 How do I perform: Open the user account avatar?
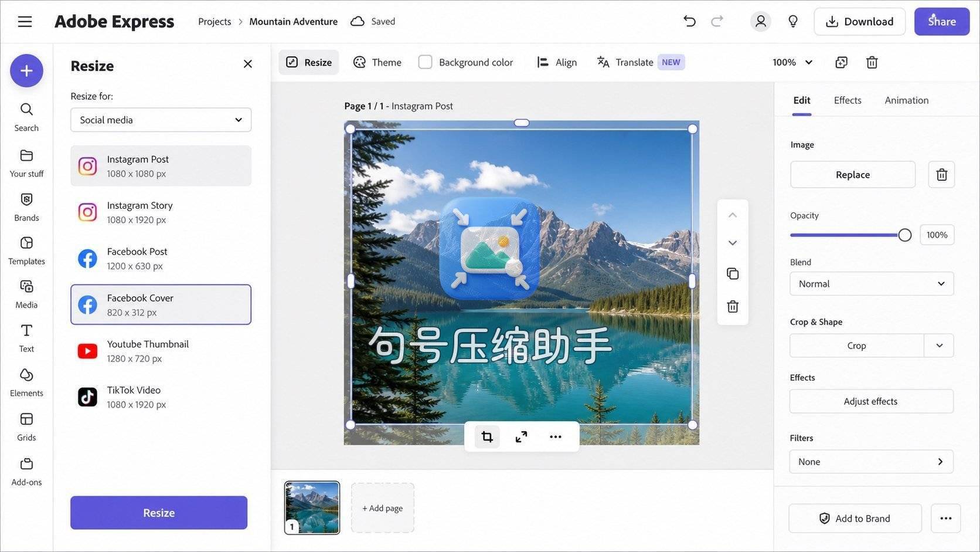(760, 22)
